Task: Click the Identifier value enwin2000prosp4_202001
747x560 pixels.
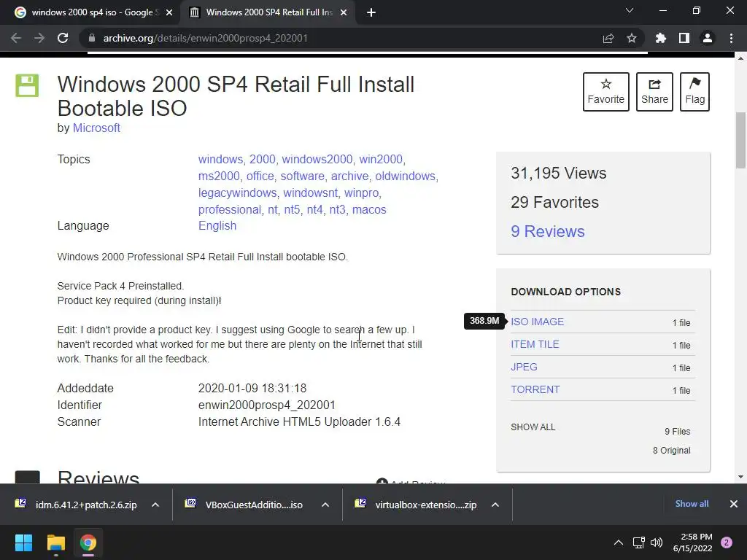Action: (267, 405)
